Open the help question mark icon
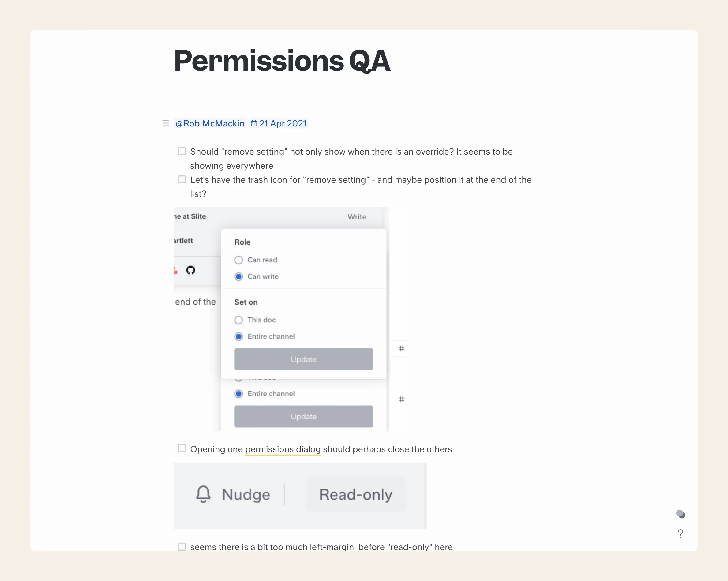Image resolution: width=728 pixels, height=581 pixels. click(680, 533)
